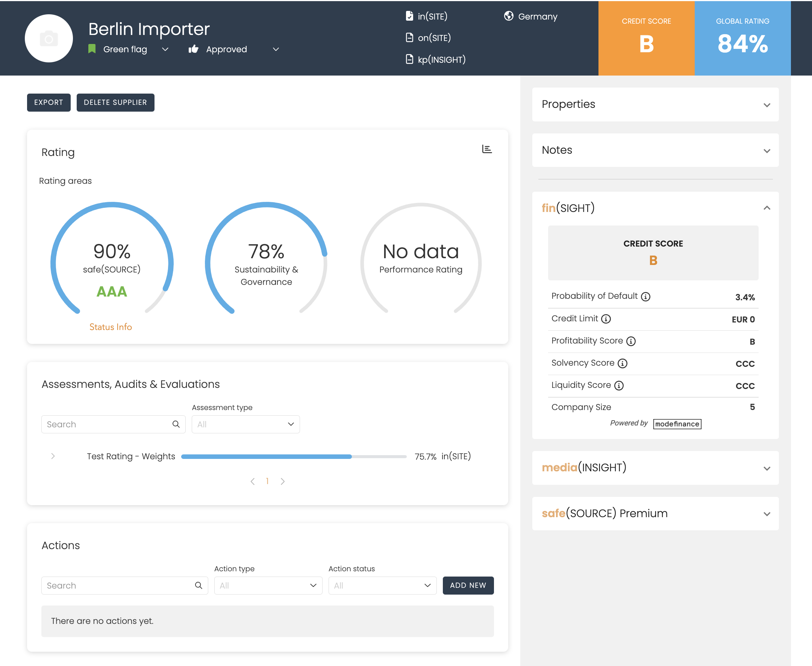Open the kp(INSIGHT) header link
This screenshot has width=812, height=666.
[x=441, y=59]
